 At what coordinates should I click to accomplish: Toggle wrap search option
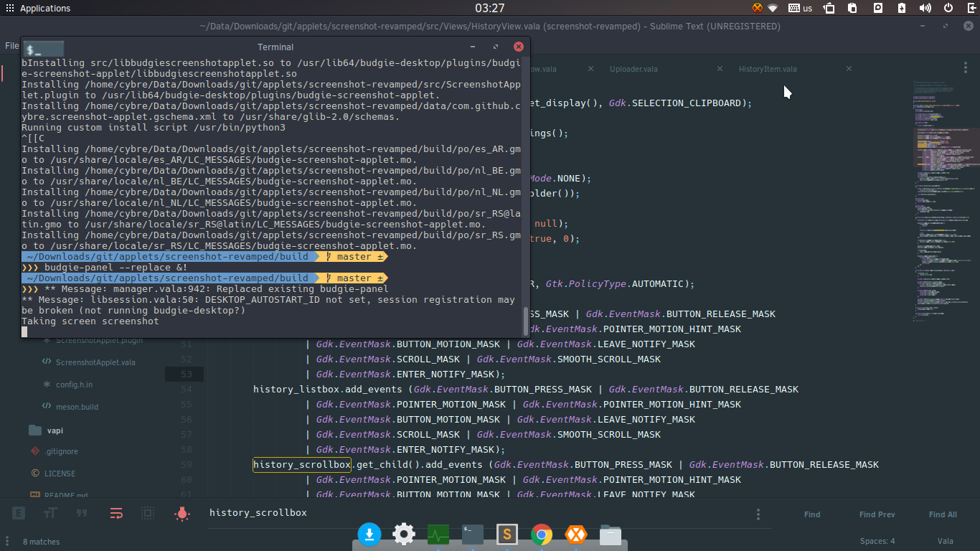point(116,513)
